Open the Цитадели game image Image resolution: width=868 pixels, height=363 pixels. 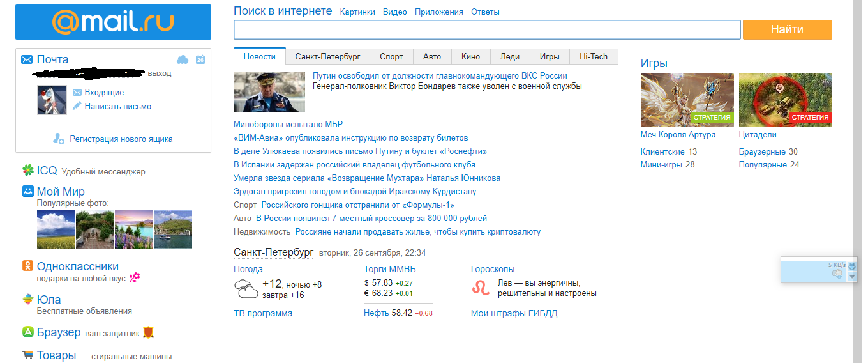click(x=786, y=99)
